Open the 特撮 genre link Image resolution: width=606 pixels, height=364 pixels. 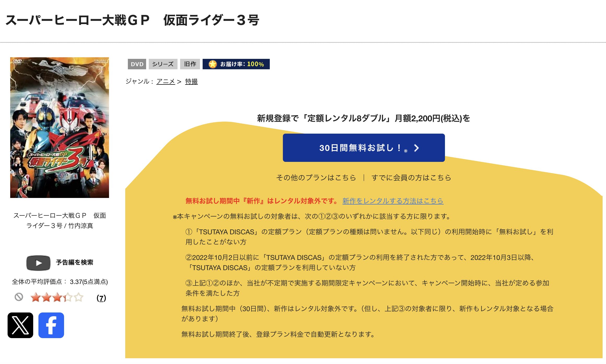point(191,82)
